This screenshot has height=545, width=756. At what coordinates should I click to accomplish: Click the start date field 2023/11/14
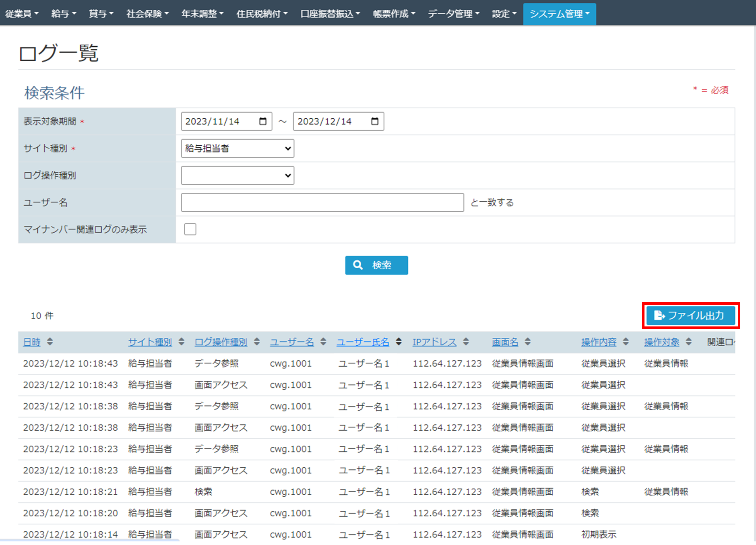227,121
